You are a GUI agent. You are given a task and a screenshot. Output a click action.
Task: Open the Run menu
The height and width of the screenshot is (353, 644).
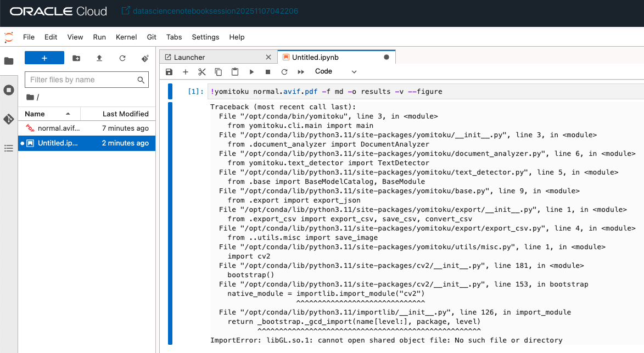[x=99, y=37]
